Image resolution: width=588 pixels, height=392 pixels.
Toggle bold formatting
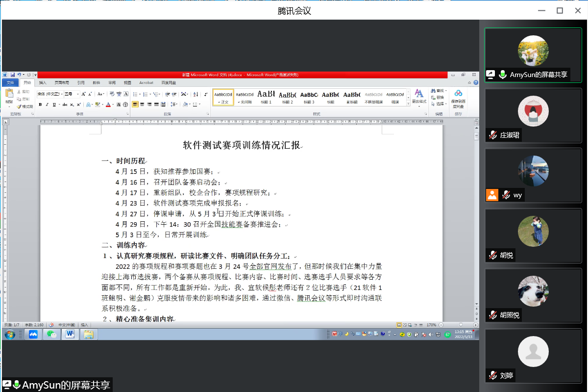click(x=40, y=105)
